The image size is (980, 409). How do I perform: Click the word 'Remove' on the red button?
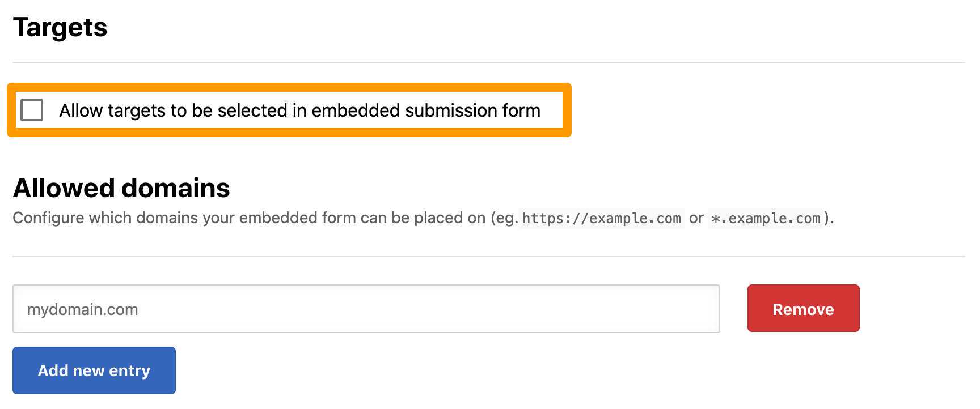[803, 309]
